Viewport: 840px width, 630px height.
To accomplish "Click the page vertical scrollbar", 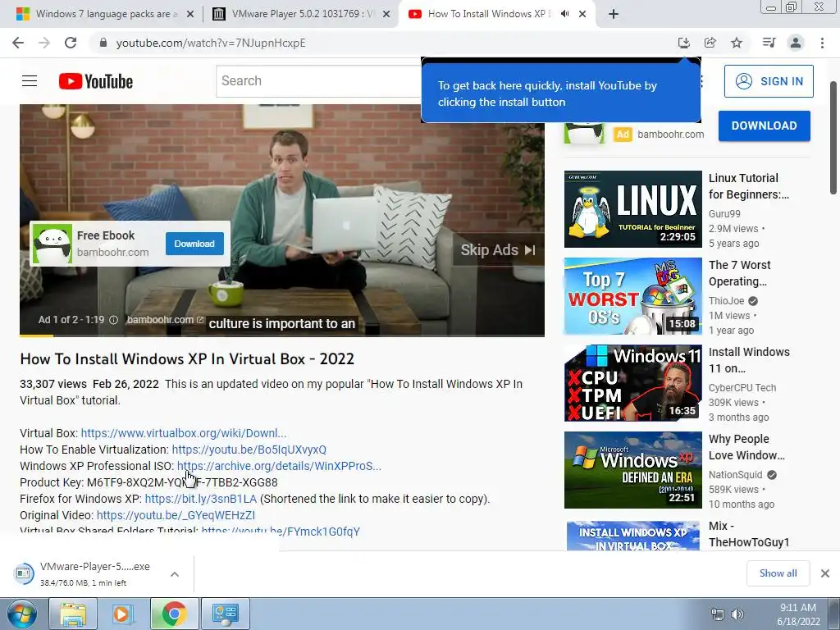I will [833, 138].
